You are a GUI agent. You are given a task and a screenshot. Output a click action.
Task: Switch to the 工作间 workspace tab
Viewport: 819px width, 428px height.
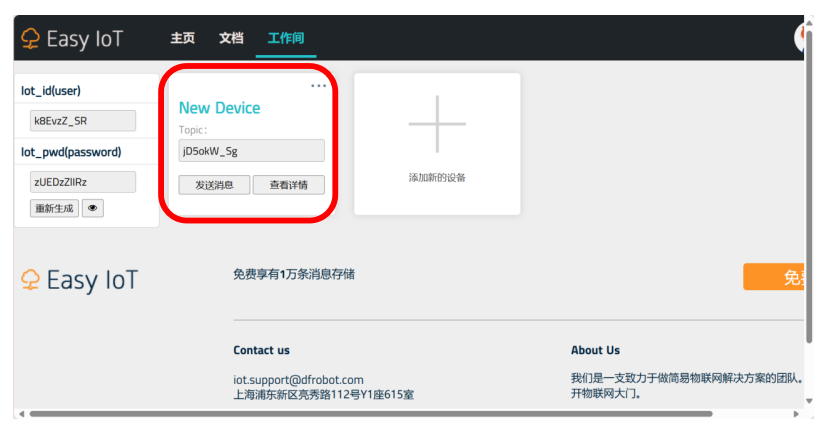[286, 38]
